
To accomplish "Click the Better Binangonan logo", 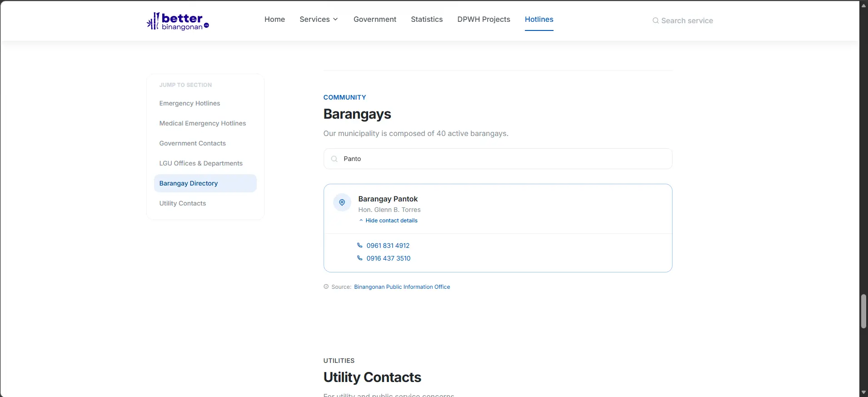I will click(178, 21).
